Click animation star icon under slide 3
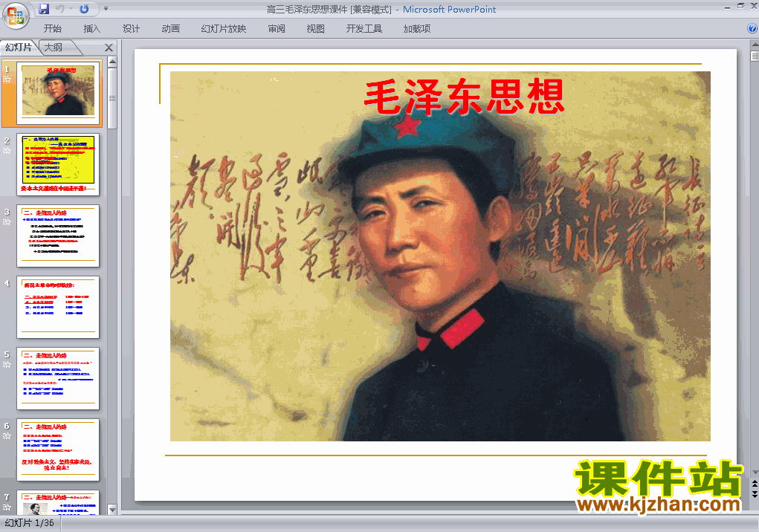 click(7, 222)
